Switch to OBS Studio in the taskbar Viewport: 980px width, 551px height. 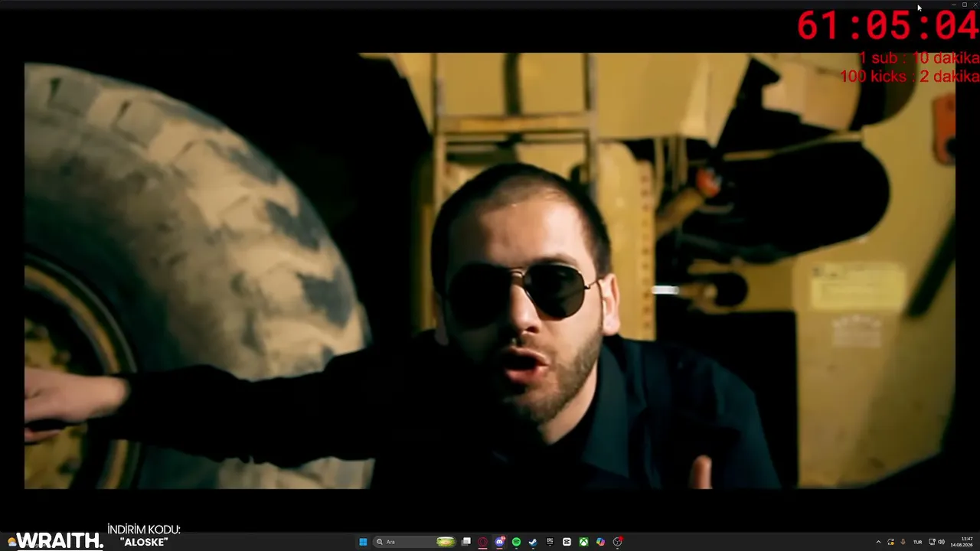[x=617, y=542]
